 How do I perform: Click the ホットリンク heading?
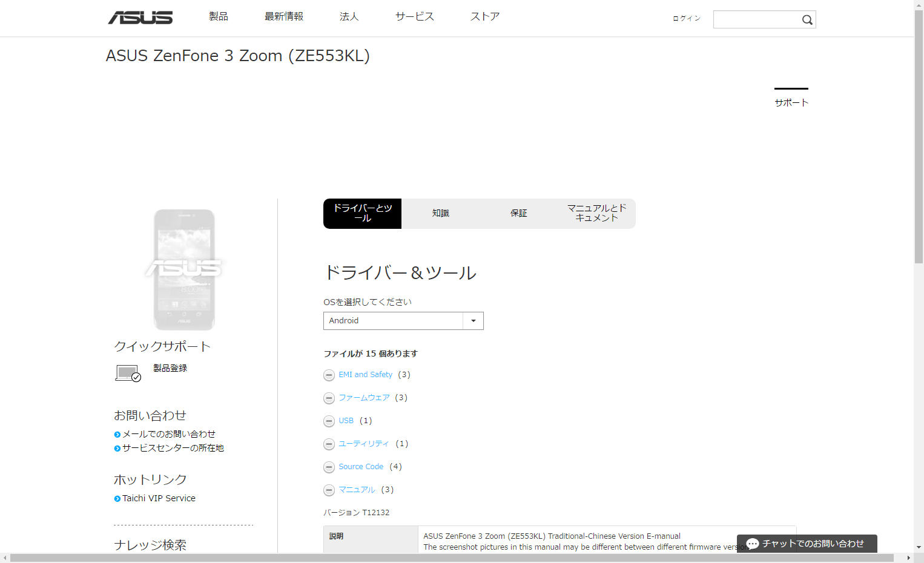click(151, 479)
